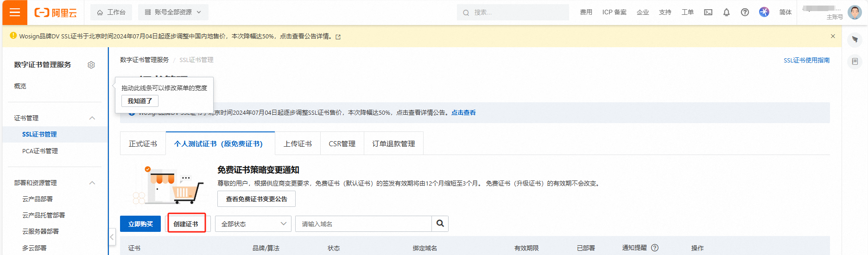The height and width of the screenshot is (255, 868).
Task: Click the user avatar at top right
Action: pos(854,12)
